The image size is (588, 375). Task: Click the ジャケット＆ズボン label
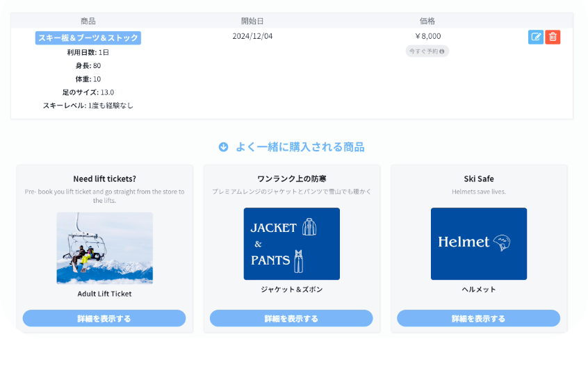pos(292,289)
